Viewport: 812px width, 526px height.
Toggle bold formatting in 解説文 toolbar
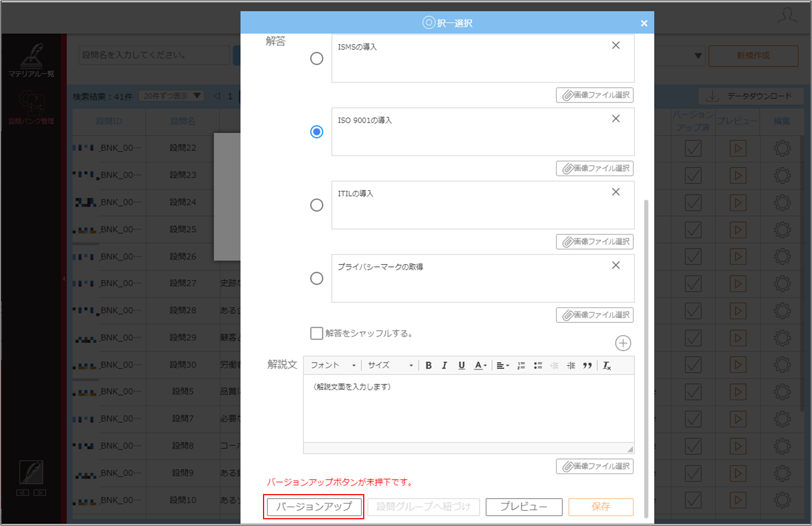click(429, 365)
